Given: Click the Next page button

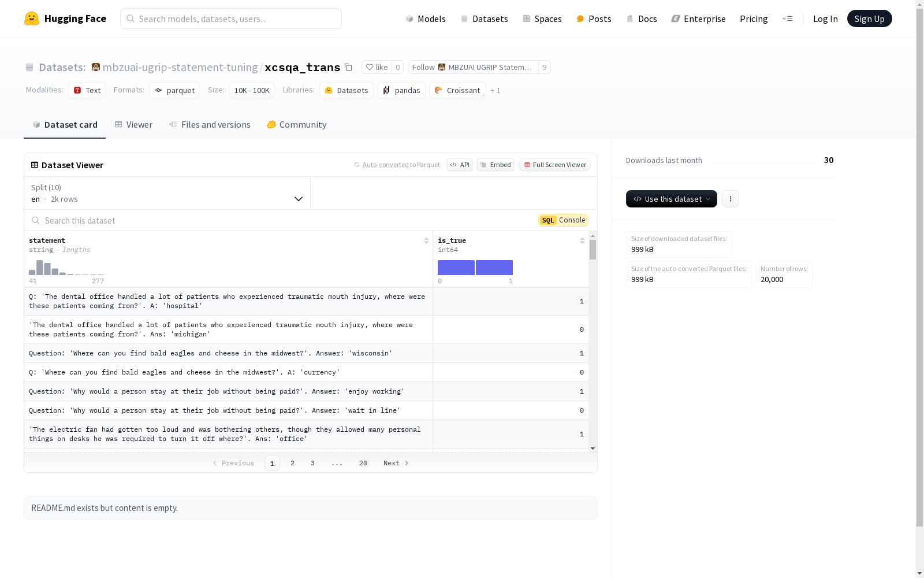Looking at the screenshot, I should 396,463.
